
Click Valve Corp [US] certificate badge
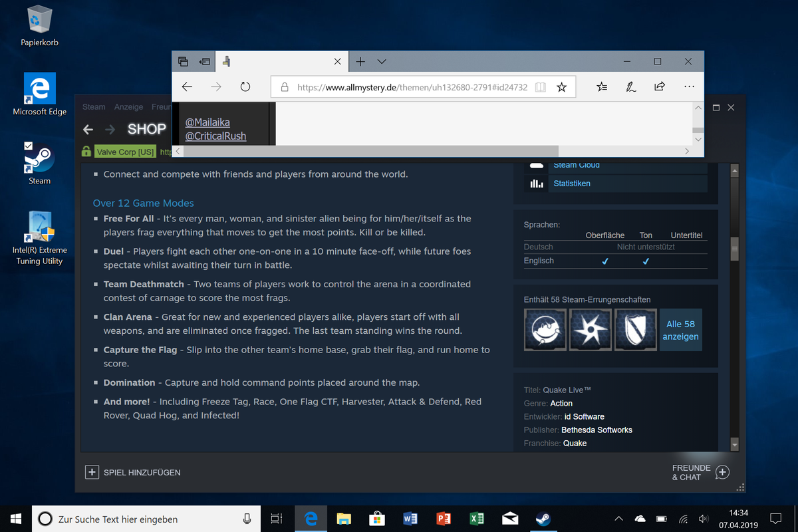[125, 152]
